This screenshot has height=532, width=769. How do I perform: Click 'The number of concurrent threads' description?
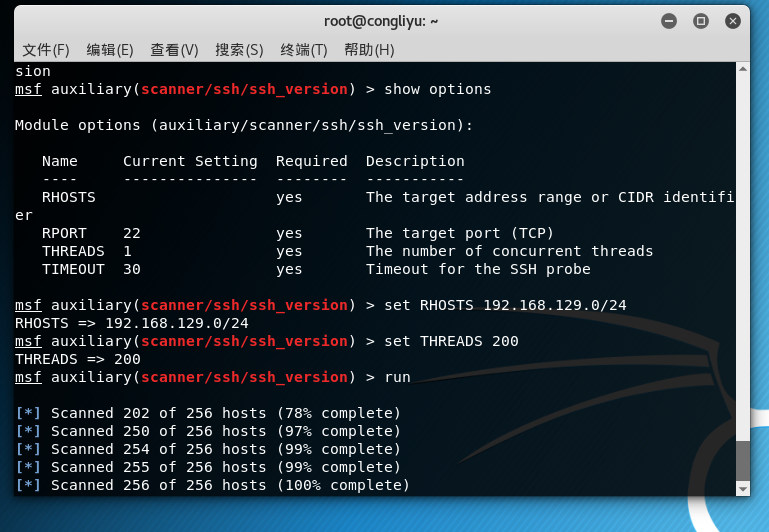pyautogui.click(x=510, y=251)
